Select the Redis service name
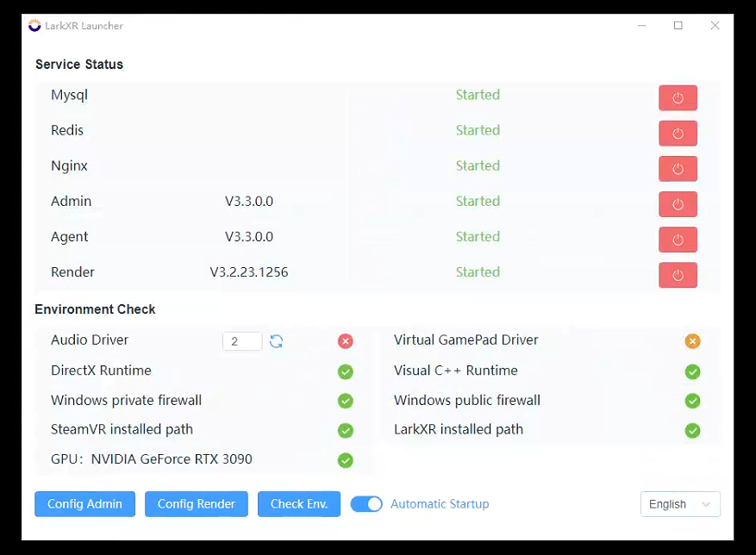Viewport: 756px width, 555px height. 67,130
